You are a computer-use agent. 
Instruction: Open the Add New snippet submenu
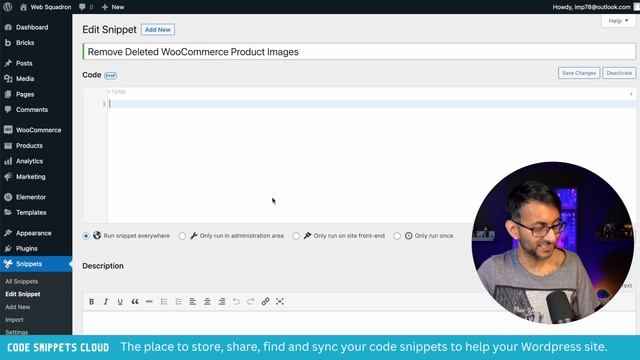tap(18, 307)
